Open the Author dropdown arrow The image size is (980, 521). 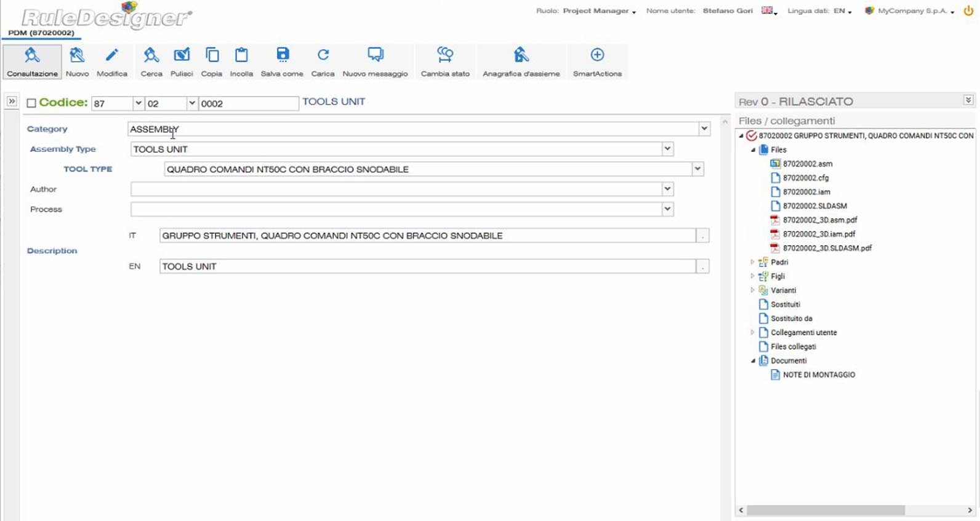click(x=667, y=189)
